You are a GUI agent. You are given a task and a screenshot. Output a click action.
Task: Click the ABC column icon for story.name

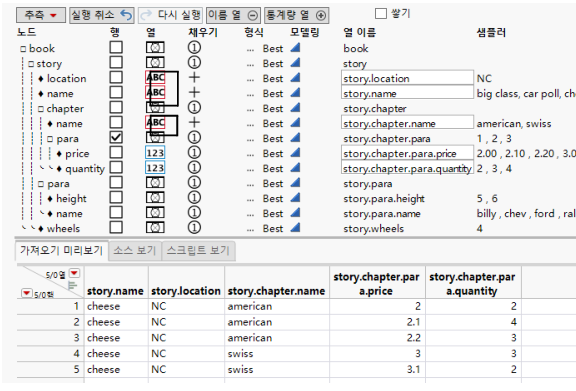click(155, 92)
